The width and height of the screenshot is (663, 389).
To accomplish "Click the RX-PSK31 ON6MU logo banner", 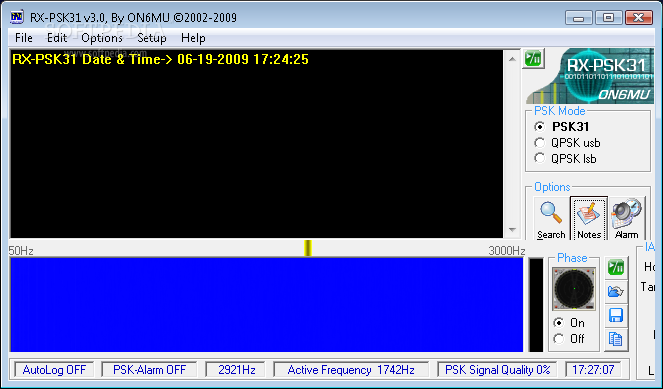I will click(x=590, y=76).
